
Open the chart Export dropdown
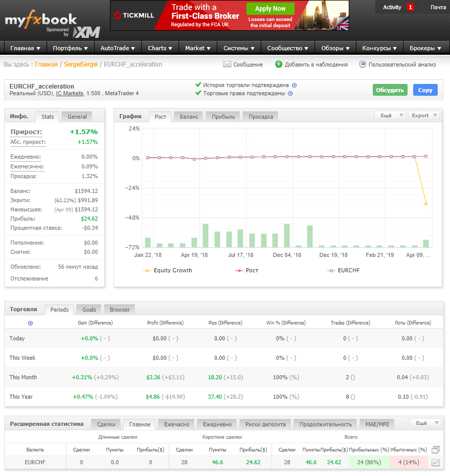tap(423, 115)
